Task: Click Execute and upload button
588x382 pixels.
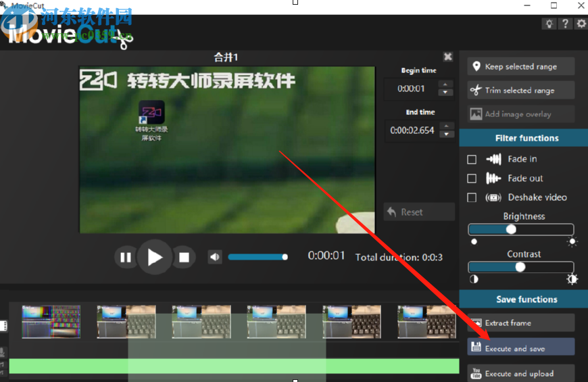Action: coord(521,373)
